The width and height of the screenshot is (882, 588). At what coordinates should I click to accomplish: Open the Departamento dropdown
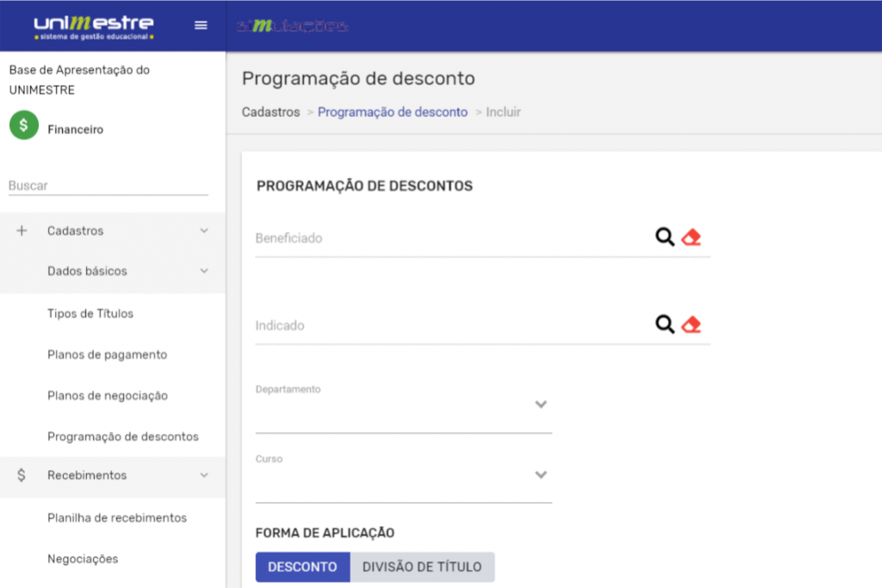tap(540, 405)
